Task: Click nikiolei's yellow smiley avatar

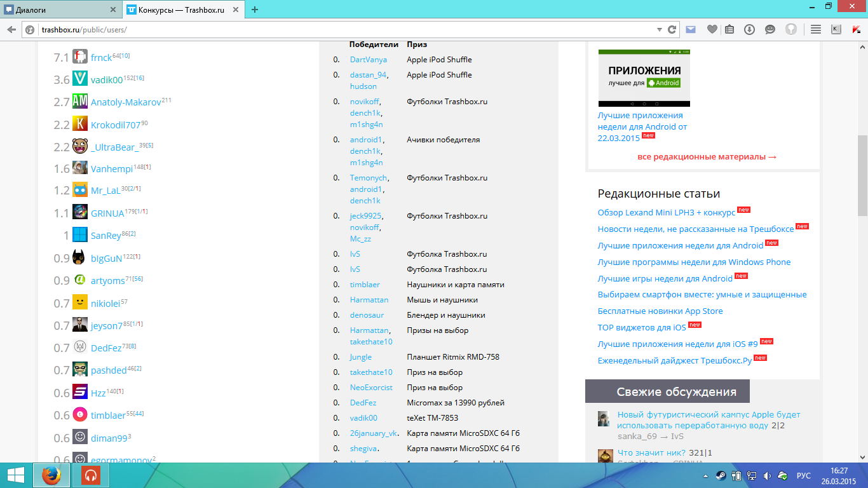Action: tap(80, 302)
